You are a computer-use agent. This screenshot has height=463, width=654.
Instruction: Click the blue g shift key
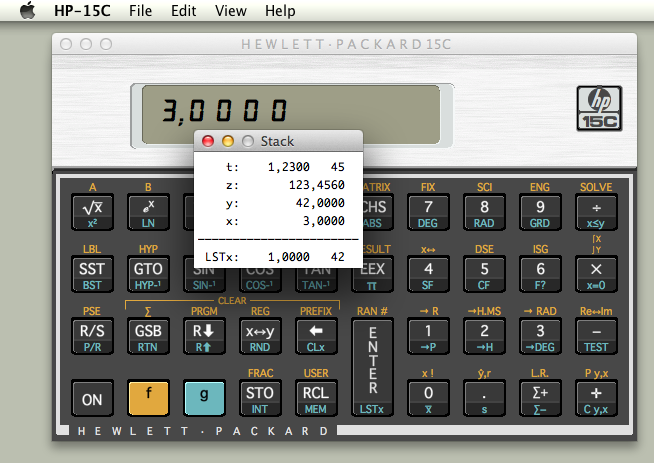pyautogui.click(x=204, y=398)
